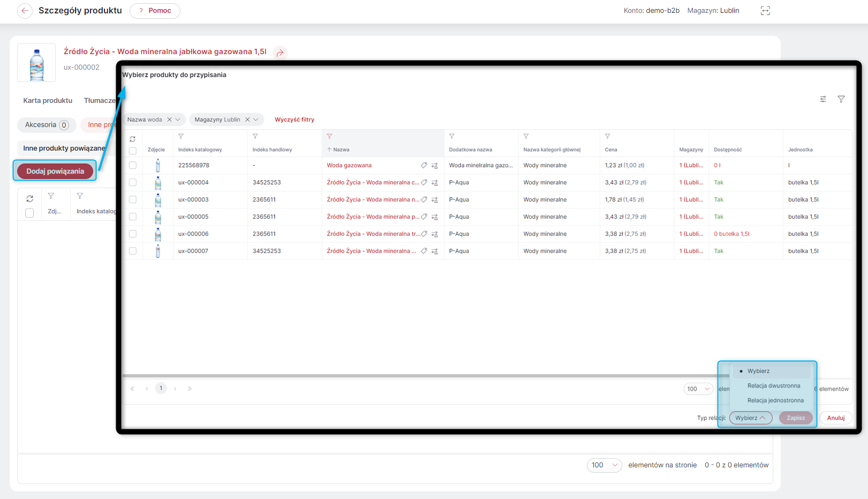Screen dimensions: 868x499
Task: Select page 1 in dialog pagination
Action: pyautogui.click(x=161, y=389)
